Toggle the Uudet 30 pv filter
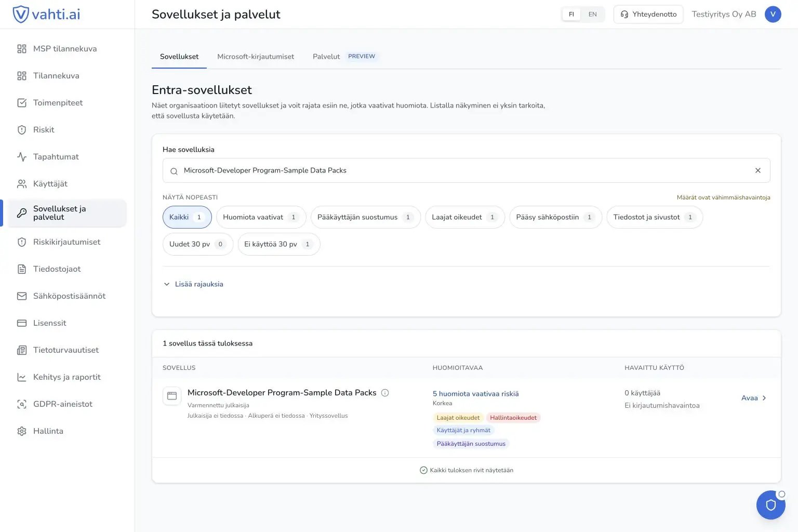The height and width of the screenshot is (532, 798). [198, 244]
